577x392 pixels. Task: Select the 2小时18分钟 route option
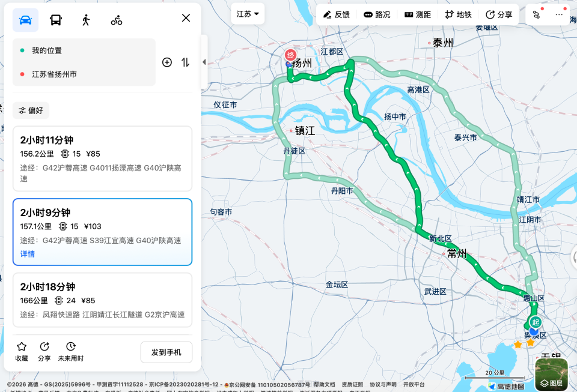tap(102, 300)
